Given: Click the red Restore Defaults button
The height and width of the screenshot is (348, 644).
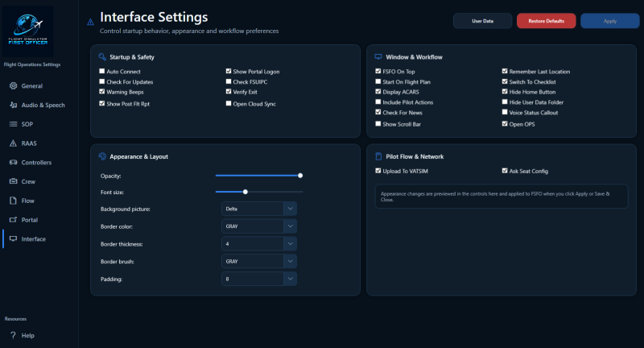Looking at the screenshot, I should click(547, 21).
